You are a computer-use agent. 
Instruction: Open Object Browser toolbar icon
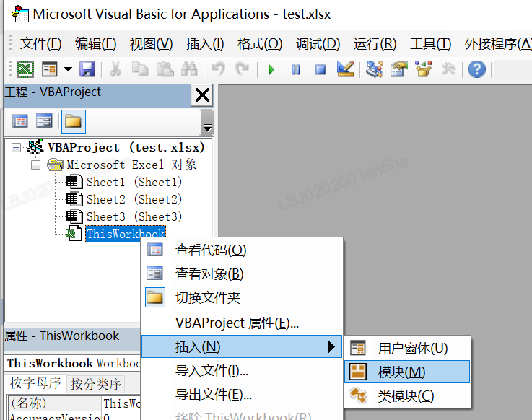424,69
